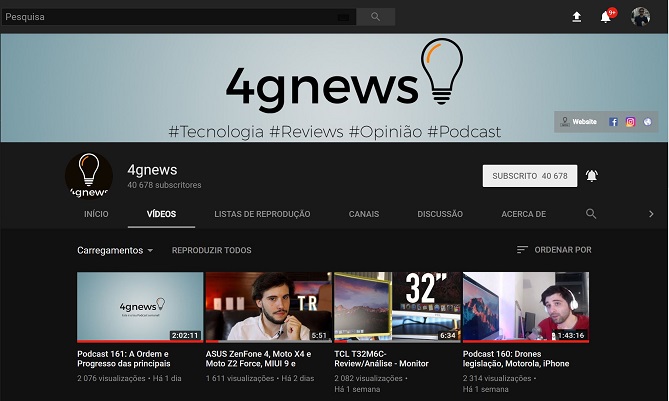Open the Podcast 161 video thumbnail

coord(140,307)
